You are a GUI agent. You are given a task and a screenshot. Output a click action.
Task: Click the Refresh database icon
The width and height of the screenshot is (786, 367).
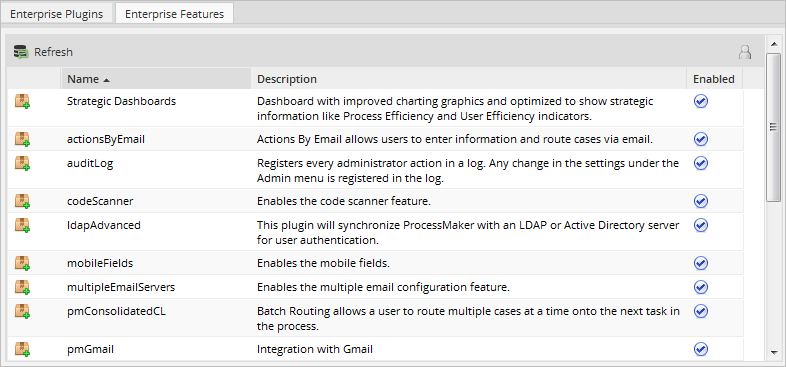point(21,52)
